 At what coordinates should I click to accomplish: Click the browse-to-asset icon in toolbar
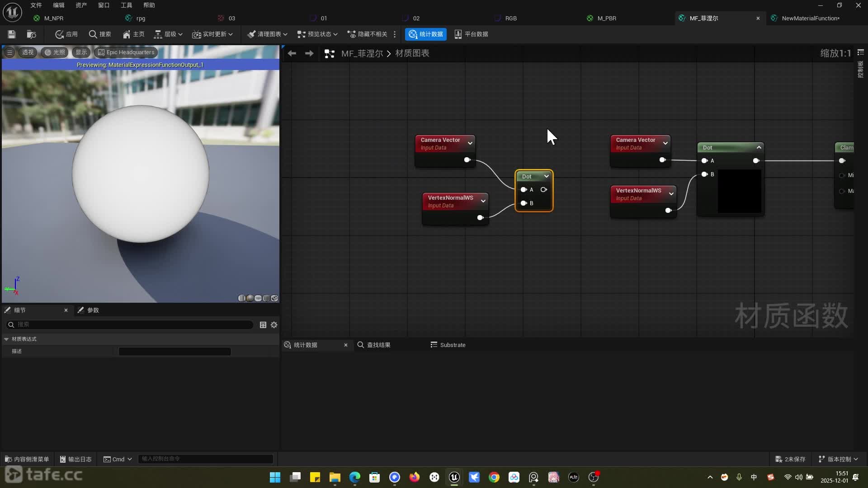[31, 34]
